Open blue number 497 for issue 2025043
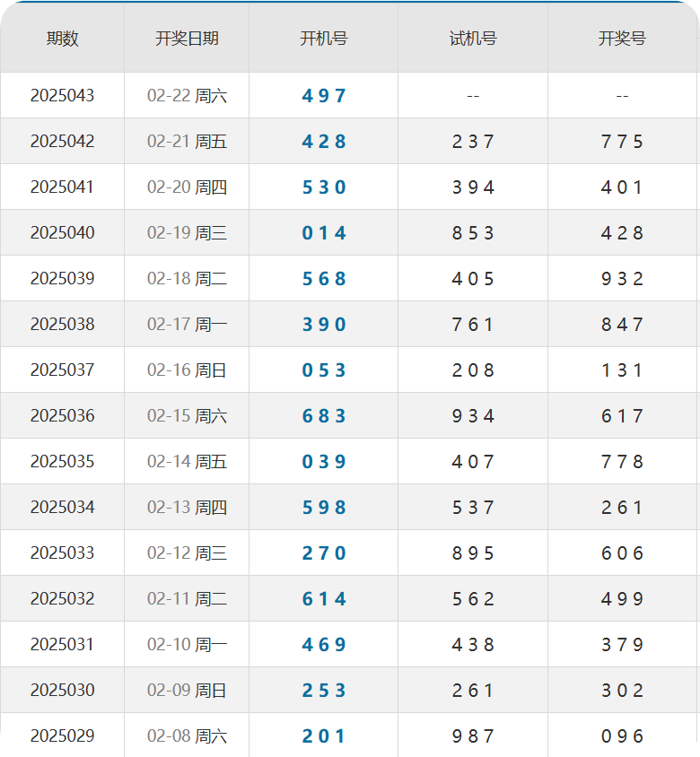Screen dimensions: 700x757 pos(324,96)
